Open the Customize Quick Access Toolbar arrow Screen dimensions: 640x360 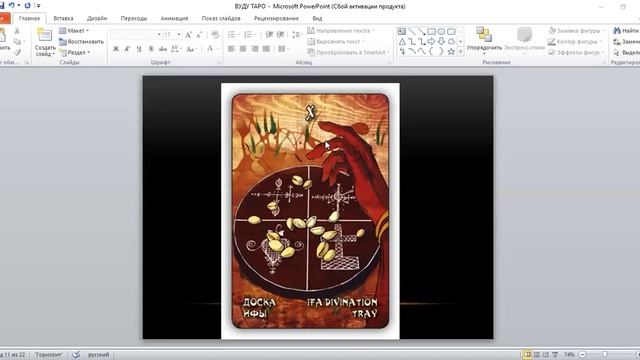(38, 6)
